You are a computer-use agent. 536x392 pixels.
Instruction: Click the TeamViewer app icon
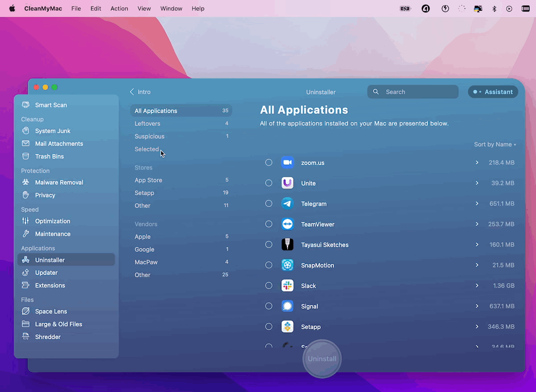tap(288, 224)
